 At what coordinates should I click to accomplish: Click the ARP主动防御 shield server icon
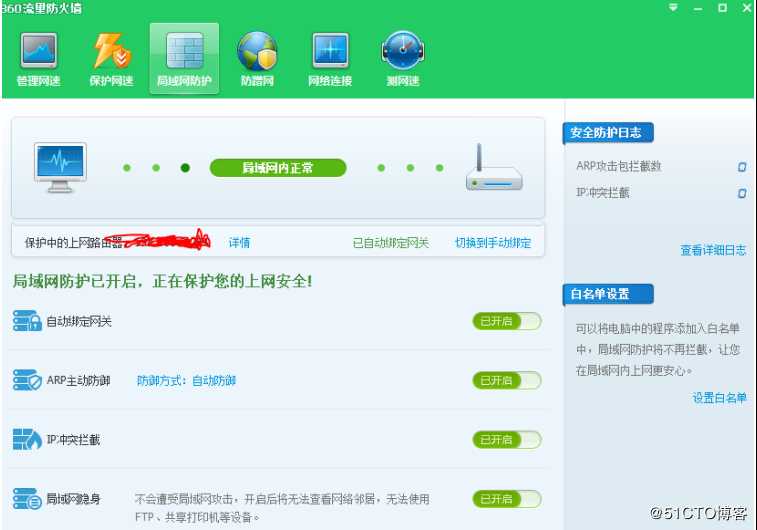[x=27, y=380]
